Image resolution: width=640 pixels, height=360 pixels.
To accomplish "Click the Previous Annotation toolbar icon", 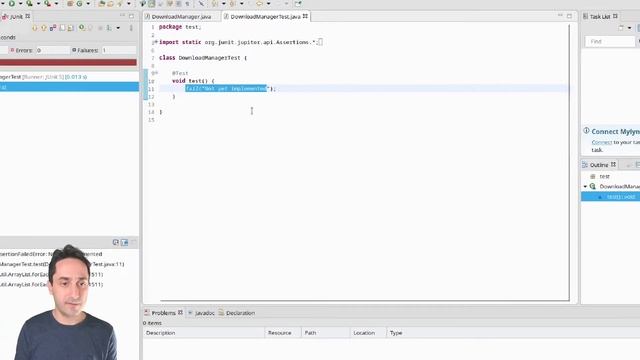I will (232, 3).
